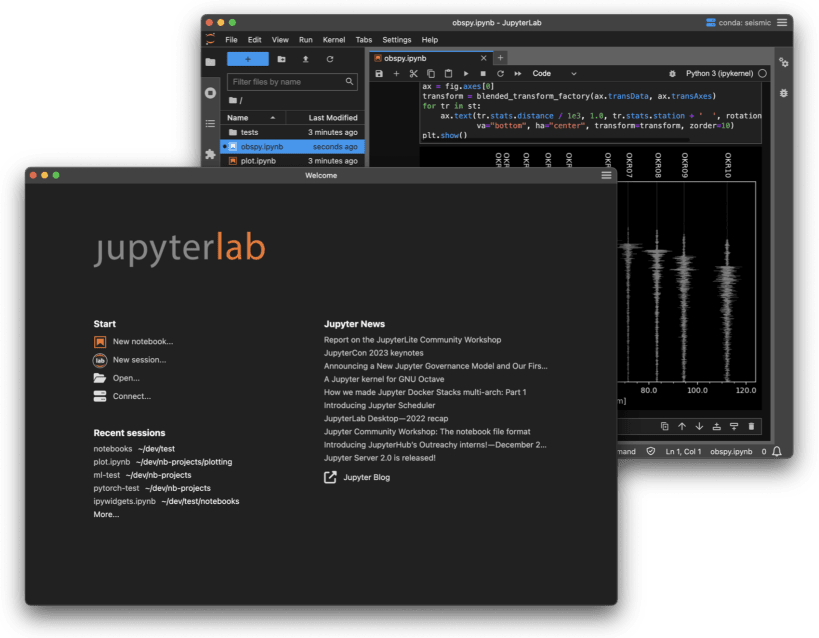Image resolution: width=819 pixels, height=638 pixels.
Task: Open the Tabs menu
Action: tap(364, 40)
